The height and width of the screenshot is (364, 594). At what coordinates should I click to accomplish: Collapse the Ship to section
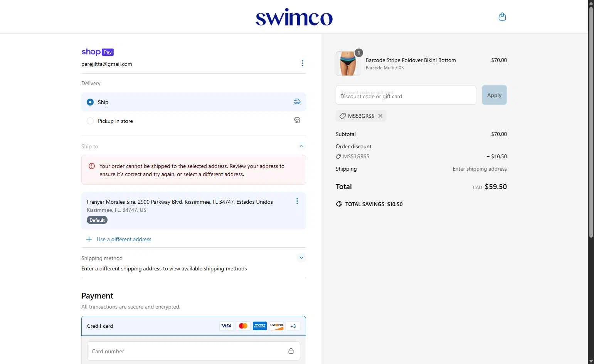coord(301,146)
